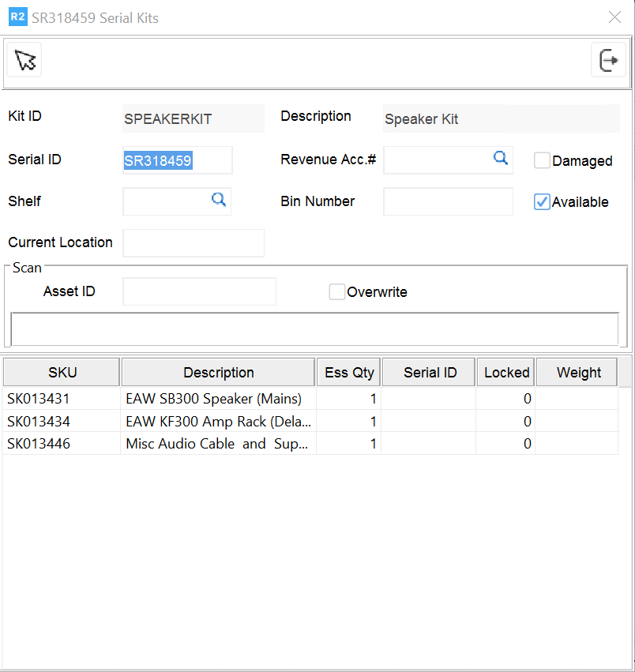Click into the Asset ID field
This screenshot has width=635, height=672.
pyautogui.click(x=199, y=291)
